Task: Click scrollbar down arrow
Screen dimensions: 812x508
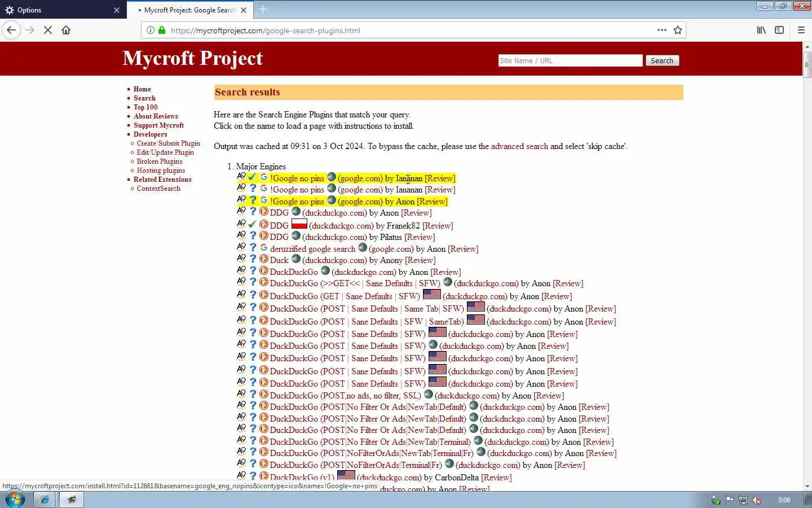Action: [807, 486]
